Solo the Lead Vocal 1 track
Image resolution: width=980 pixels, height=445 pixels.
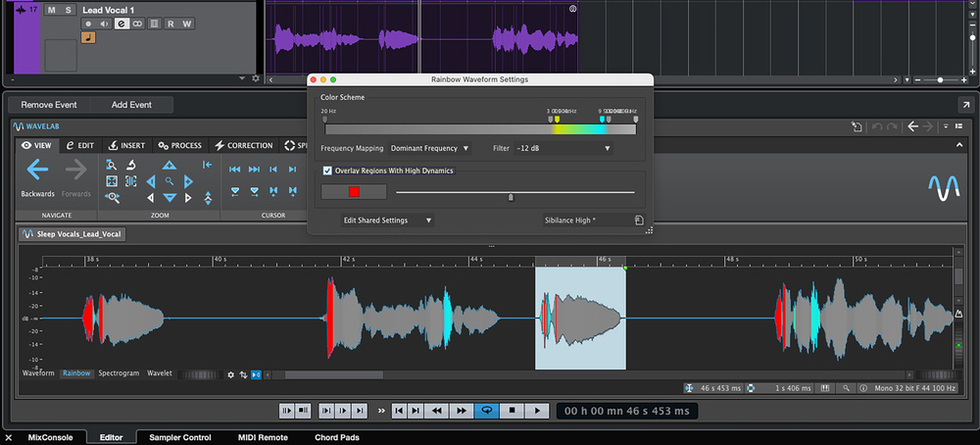click(69, 10)
